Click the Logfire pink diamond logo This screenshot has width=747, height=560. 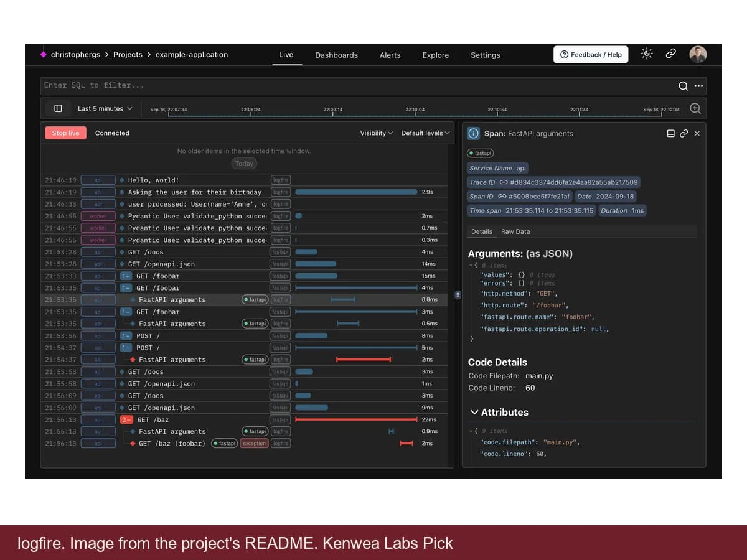pos(43,55)
